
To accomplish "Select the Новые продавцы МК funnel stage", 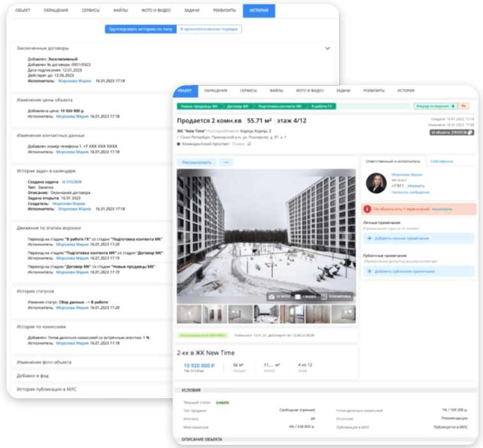I will [x=199, y=106].
